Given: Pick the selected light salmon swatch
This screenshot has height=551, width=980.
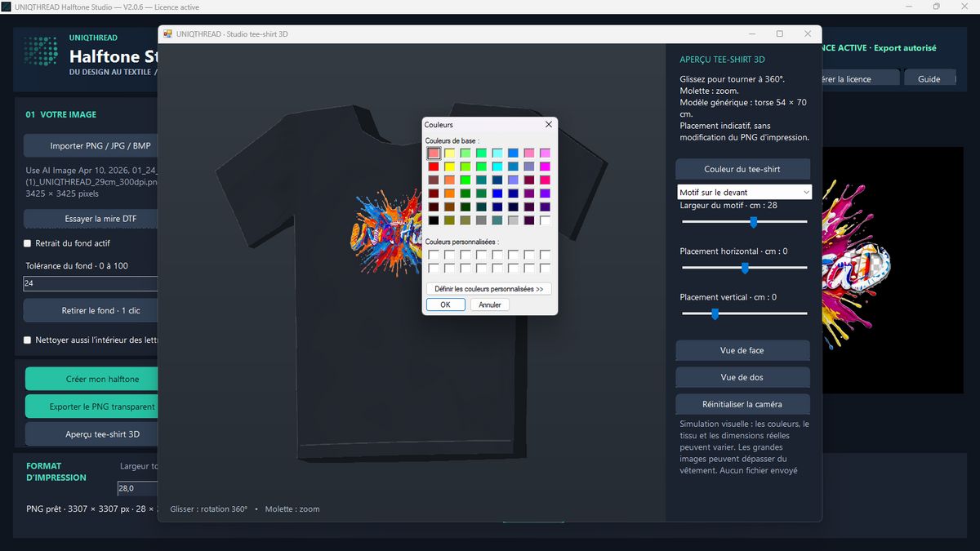Looking at the screenshot, I should coord(434,153).
